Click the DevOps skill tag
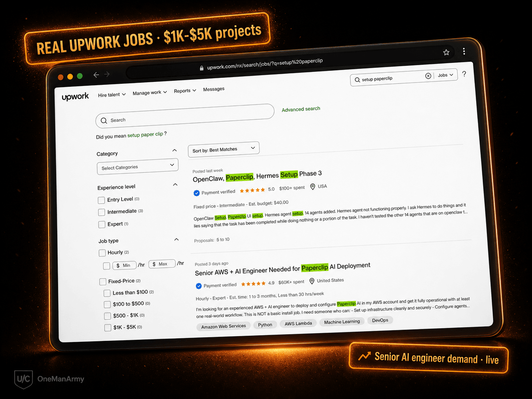The height and width of the screenshot is (399, 532). [x=380, y=320]
